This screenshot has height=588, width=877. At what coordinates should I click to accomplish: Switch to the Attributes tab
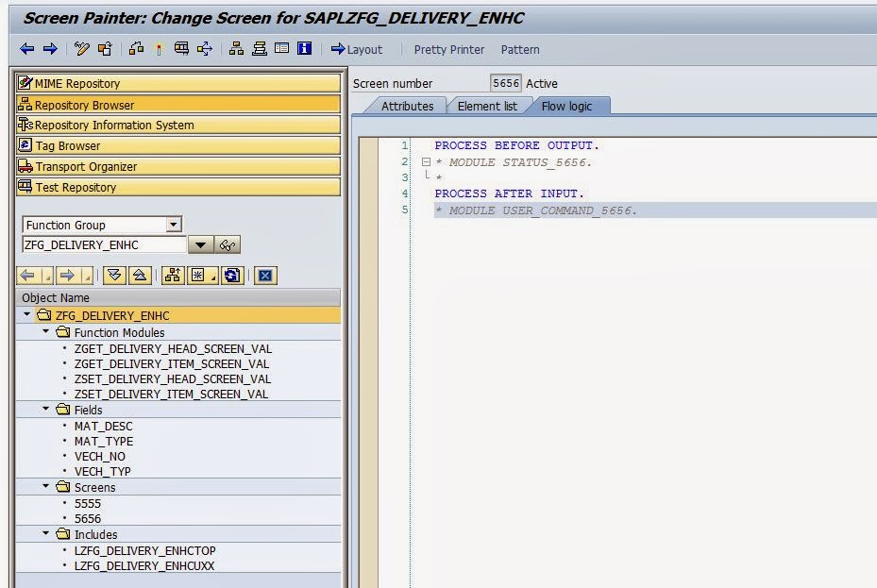tap(406, 106)
